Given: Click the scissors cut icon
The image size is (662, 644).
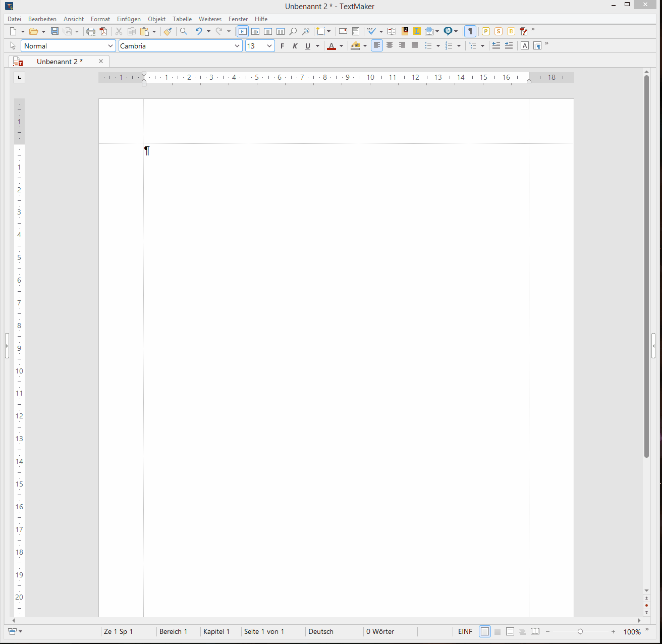Looking at the screenshot, I should (119, 31).
